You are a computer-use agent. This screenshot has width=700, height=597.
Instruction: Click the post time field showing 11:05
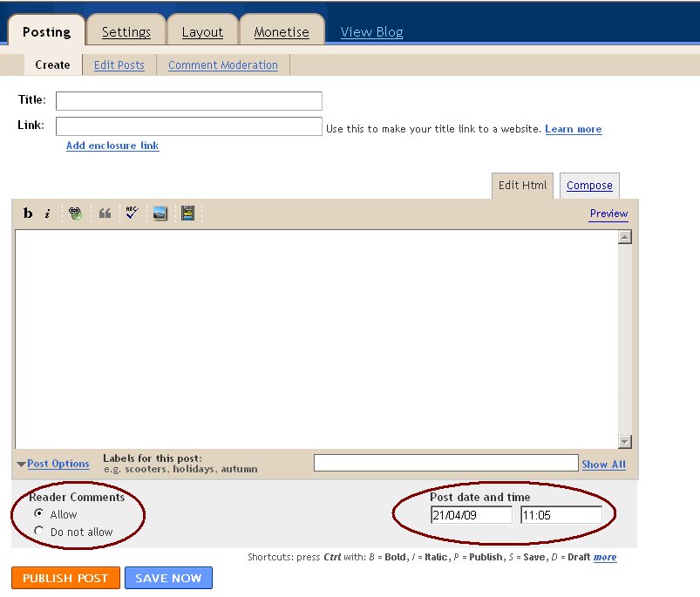click(x=561, y=515)
